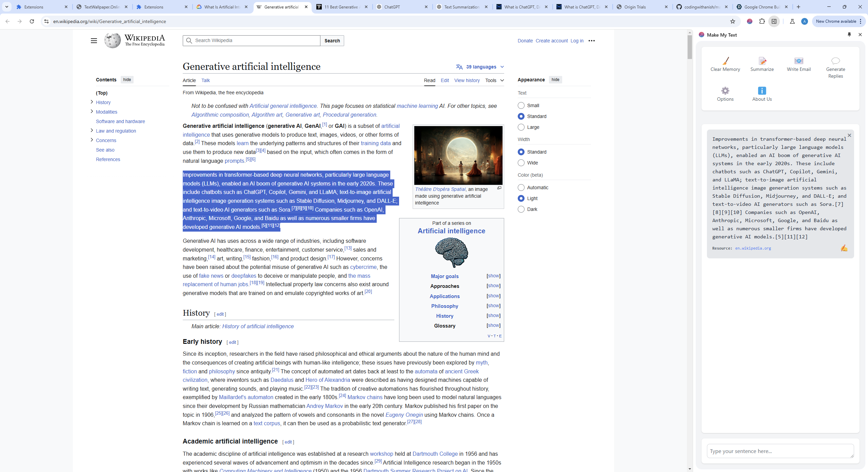
Task: Open the Write Email tool
Action: pyautogui.click(x=798, y=61)
